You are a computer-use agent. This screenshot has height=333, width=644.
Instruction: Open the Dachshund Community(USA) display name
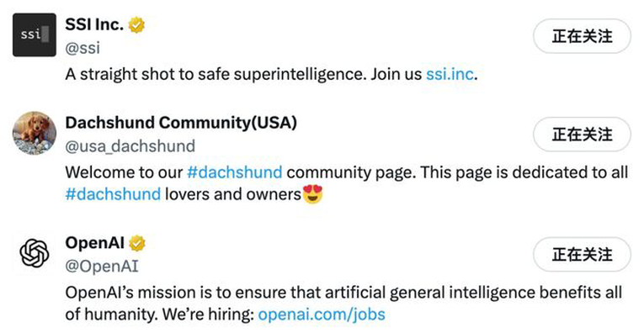(181, 123)
